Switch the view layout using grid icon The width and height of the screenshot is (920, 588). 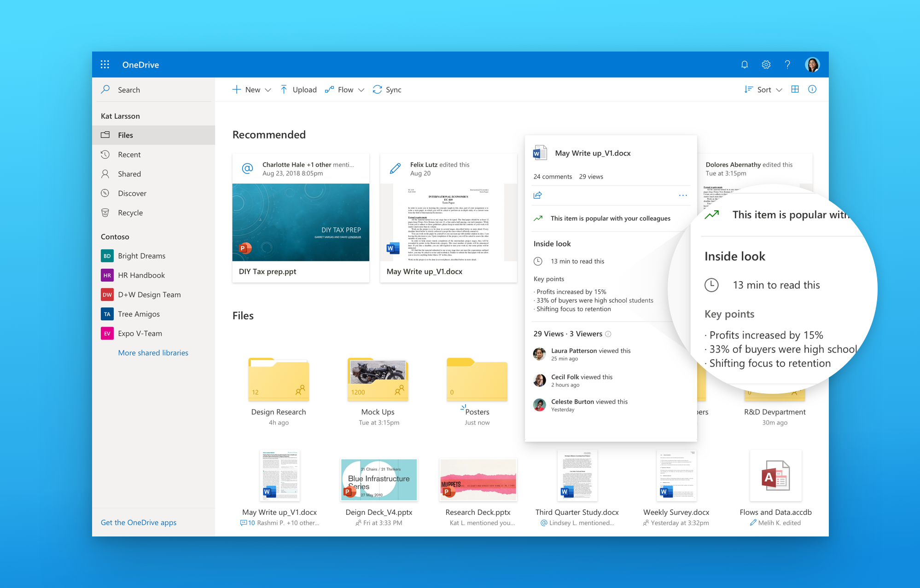795,89
